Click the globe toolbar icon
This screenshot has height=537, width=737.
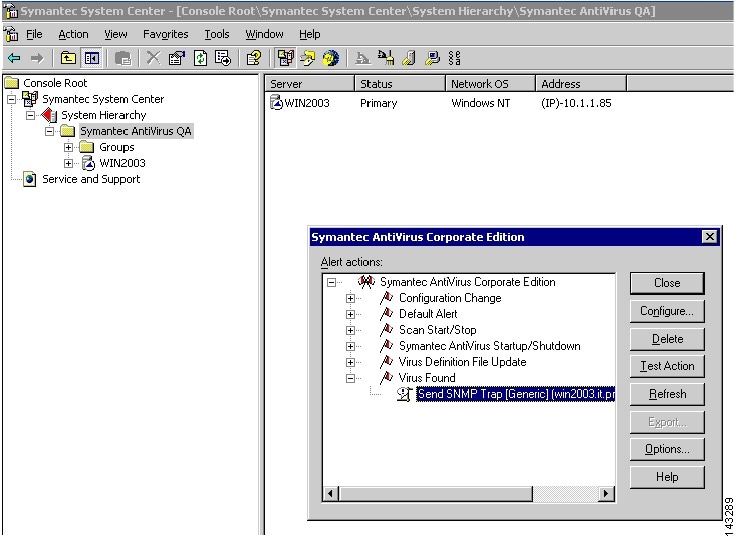pos(331,58)
